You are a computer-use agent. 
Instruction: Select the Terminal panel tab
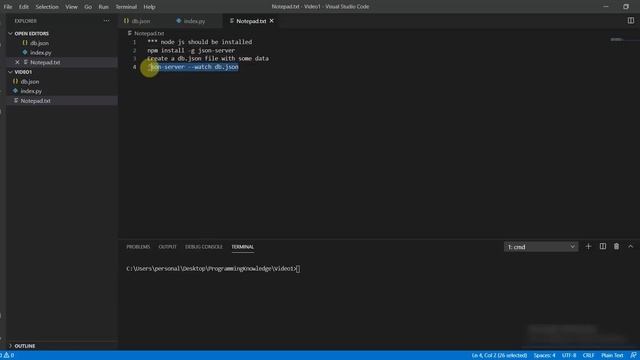pos(242,247)
